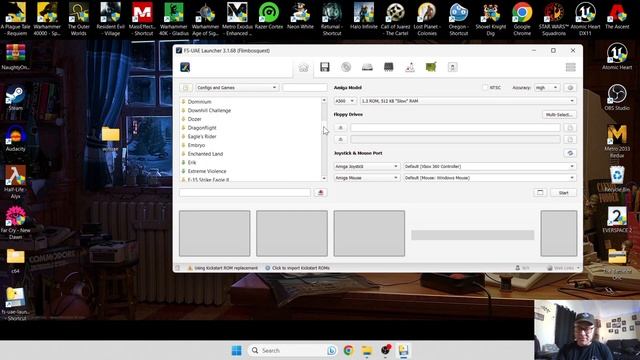Click the games list scroll up arrow
This screenshot has width=640, height=360.
coord(324,100)
